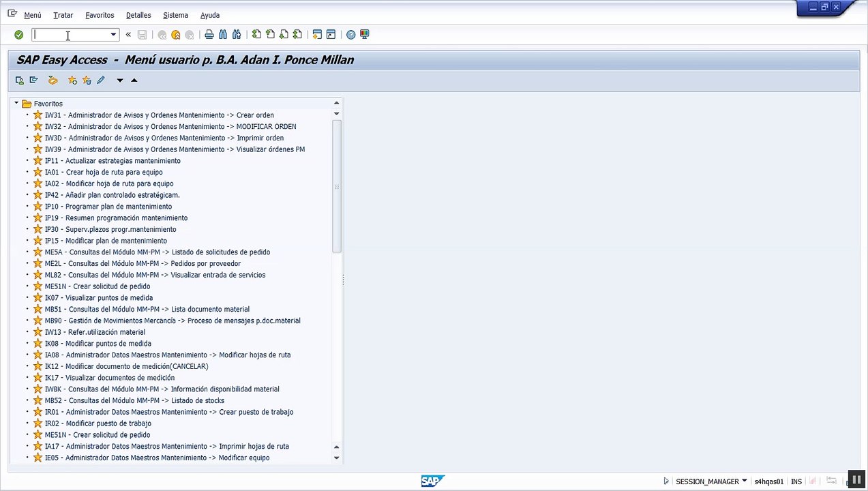Click the Save diskette icon
Viewport: 868px width, 491px height.
point(142,35)
